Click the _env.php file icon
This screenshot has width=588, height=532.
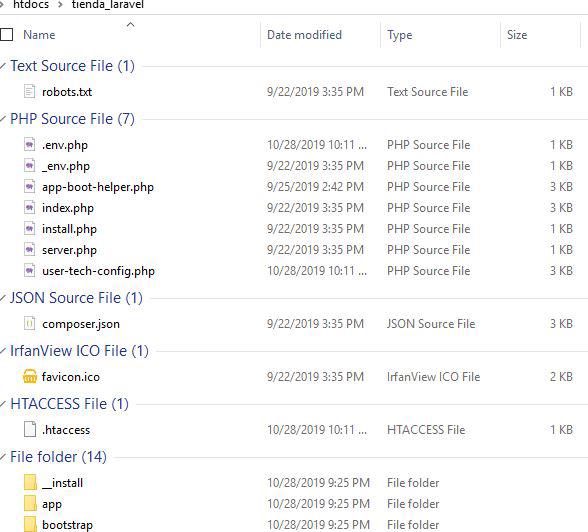click(30, 165)
